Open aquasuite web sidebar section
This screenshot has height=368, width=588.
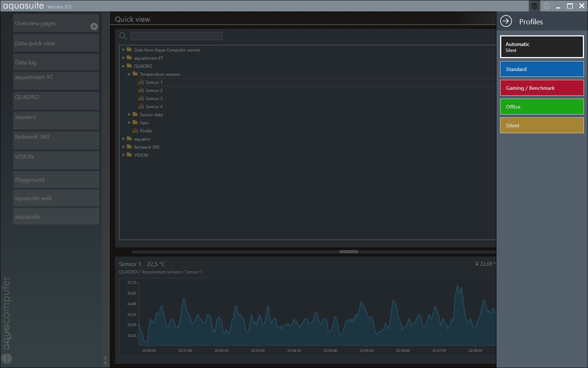pyautogui.click(x=56, y=198)
